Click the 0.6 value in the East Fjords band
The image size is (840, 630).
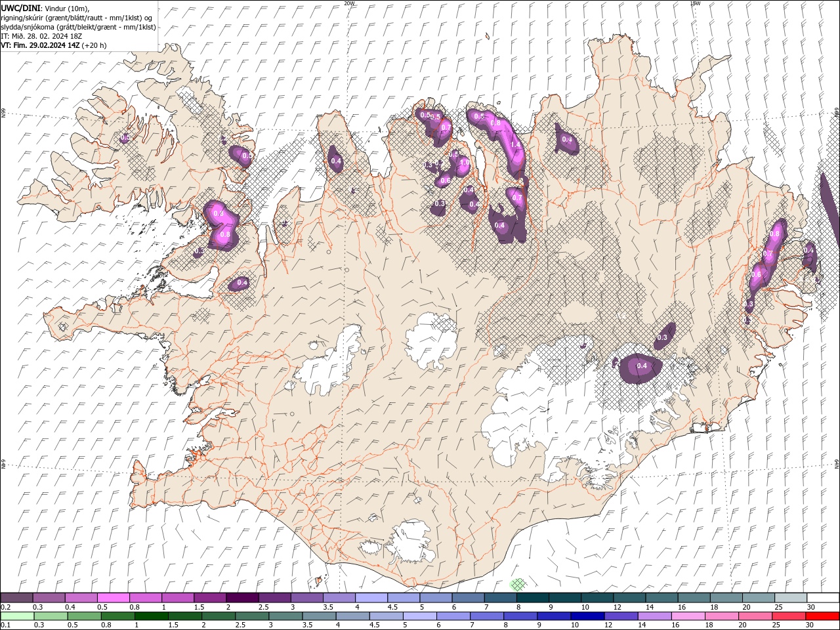pos(756,274)
